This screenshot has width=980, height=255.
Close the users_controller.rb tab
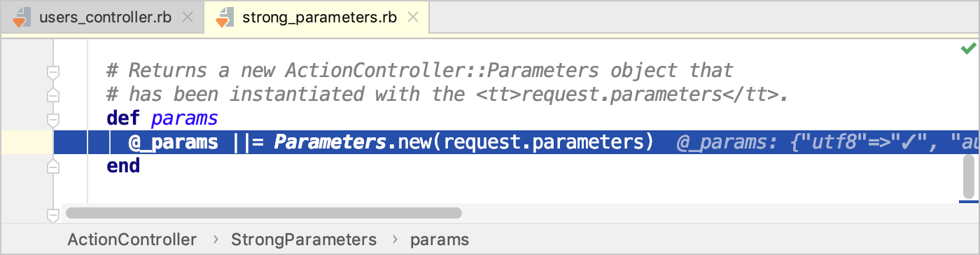[x=188, y=18]
